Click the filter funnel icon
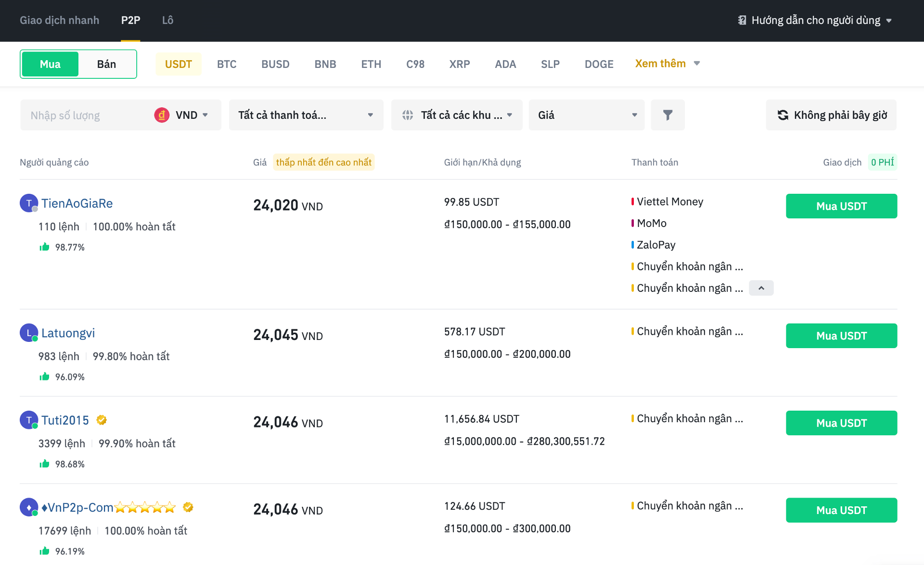Image resolution: width=924 pixels, height=565 pixels. point(667,115)
